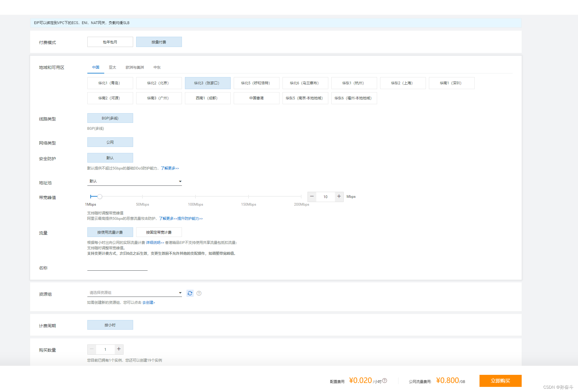
Task: Set bandwidth slider to 100Mbps mark
Action: [x=195, y=197]
